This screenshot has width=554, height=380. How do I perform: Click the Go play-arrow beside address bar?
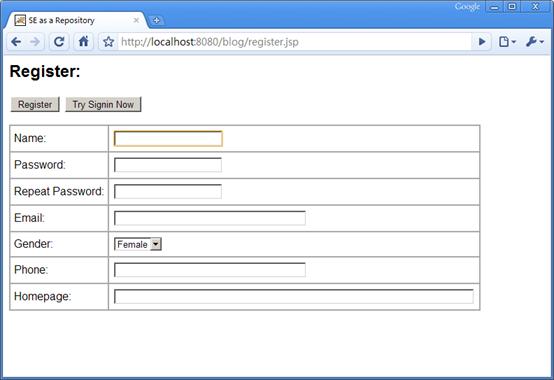click(x=482, y=42)
